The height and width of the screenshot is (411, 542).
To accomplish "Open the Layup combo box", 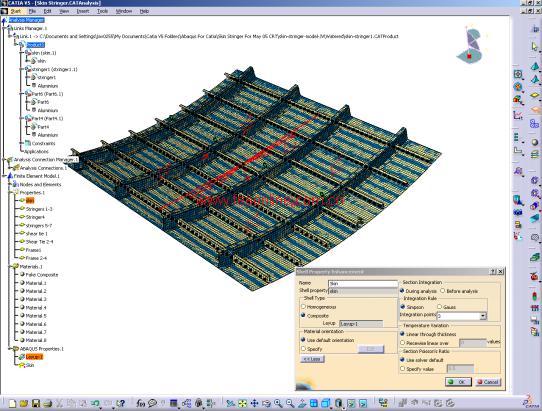I will click(x=361, y=324).
